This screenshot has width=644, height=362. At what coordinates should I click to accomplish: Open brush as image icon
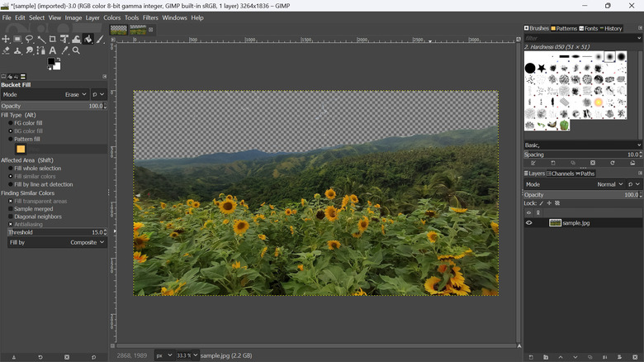click(632, 163)
